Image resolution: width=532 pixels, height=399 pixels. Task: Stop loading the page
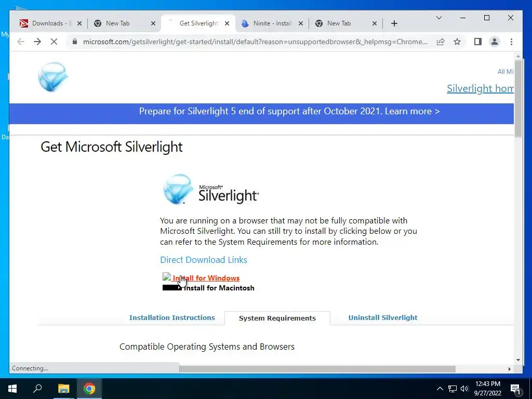54,42
